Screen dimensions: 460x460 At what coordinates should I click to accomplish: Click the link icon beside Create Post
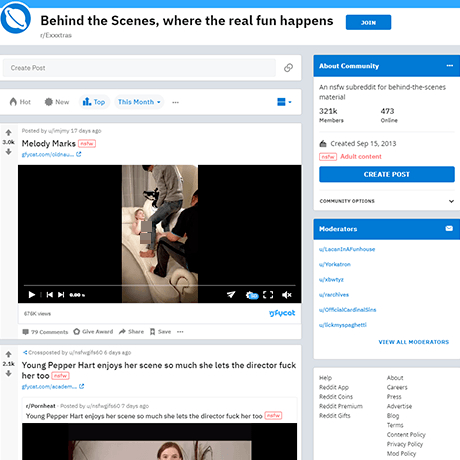288,68
